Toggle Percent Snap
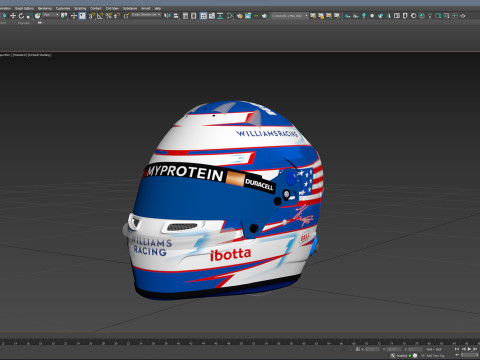This screenshot has width=480, height=360. point(109,16)
